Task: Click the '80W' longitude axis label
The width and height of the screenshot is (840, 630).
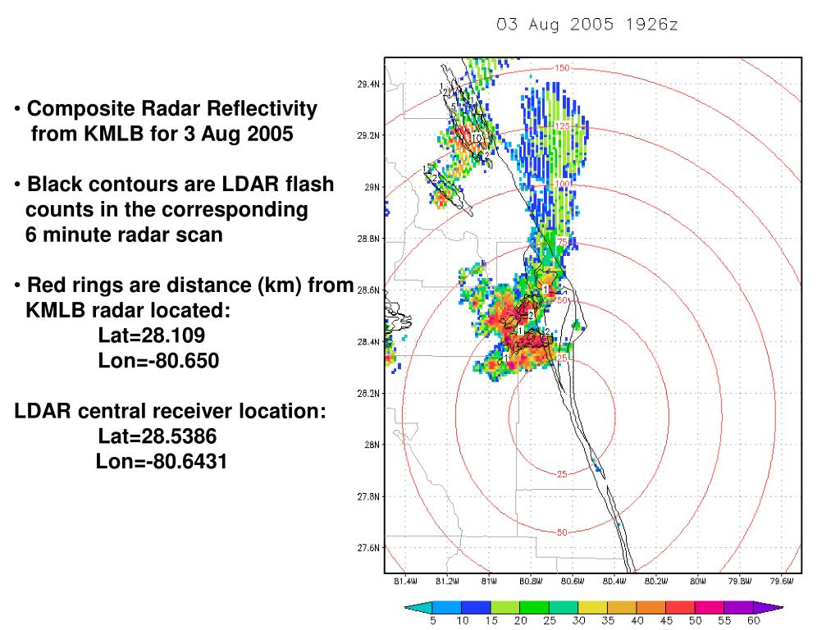Action: pyautogui.click(x=697, y=582)
